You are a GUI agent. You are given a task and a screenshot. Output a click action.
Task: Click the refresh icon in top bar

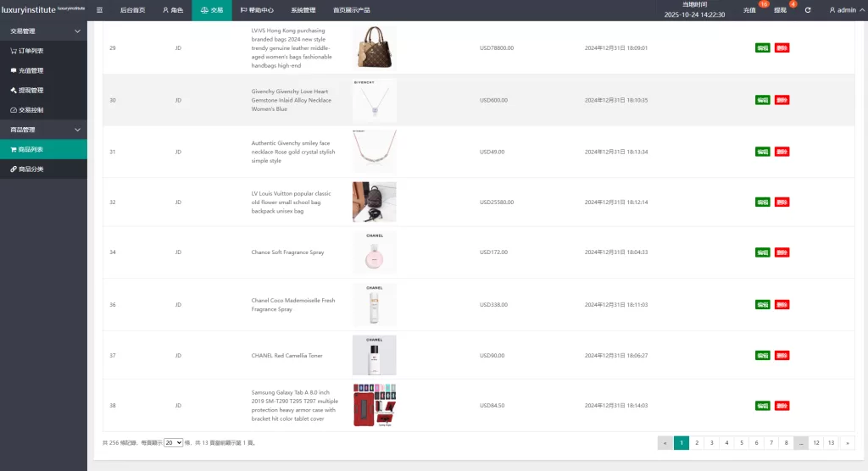807,10
